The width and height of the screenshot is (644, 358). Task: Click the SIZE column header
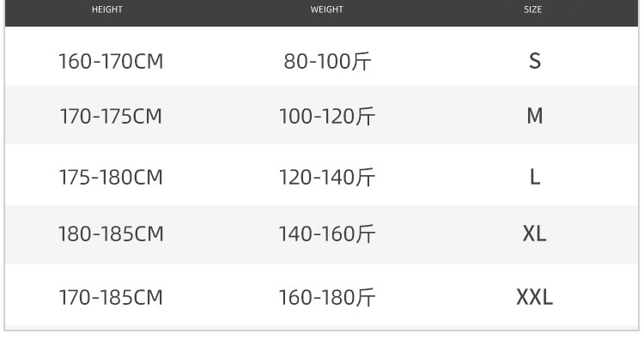click(533, 10)
